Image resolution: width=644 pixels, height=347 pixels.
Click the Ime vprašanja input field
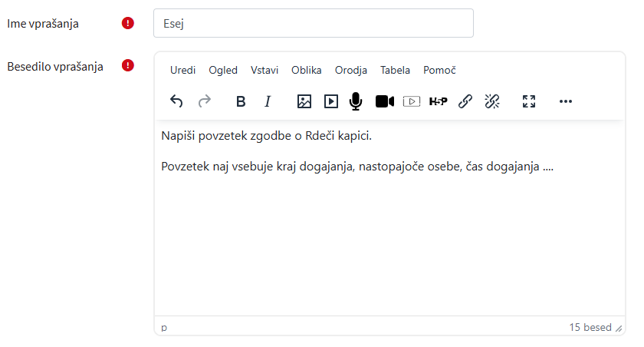313,23
